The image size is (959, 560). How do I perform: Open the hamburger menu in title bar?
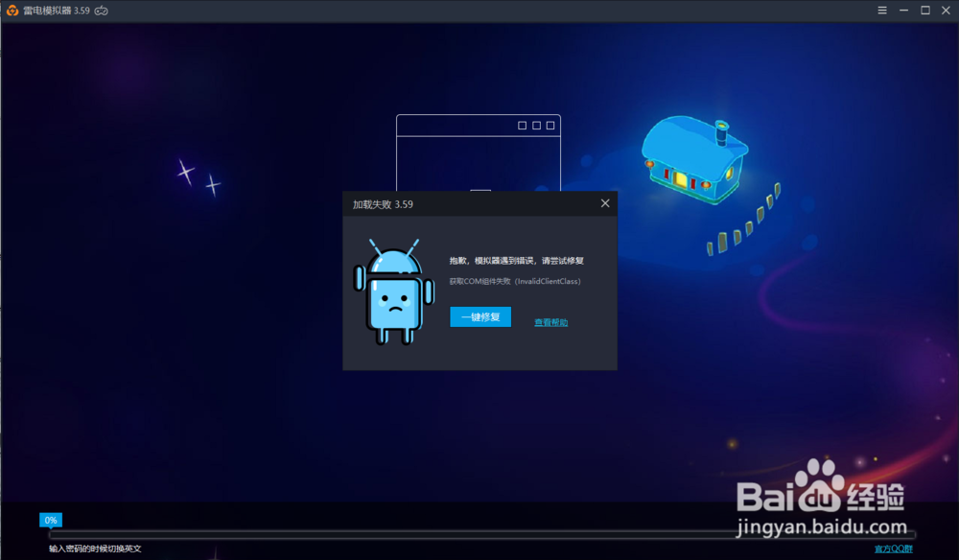pyautogui.click(x=882, y=11)
